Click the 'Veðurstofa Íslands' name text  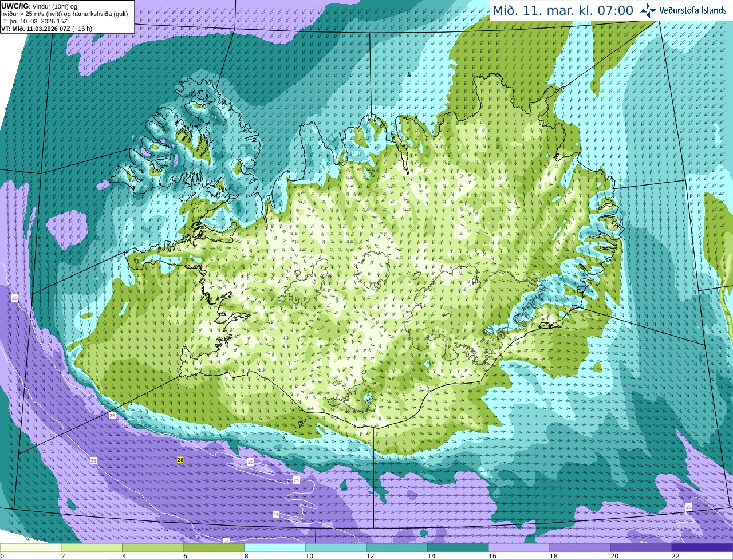click(x=692, y=10)
